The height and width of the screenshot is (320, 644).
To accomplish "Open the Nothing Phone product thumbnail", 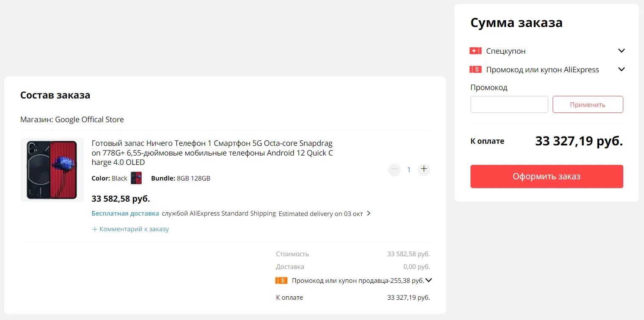I will click(52, 170).
